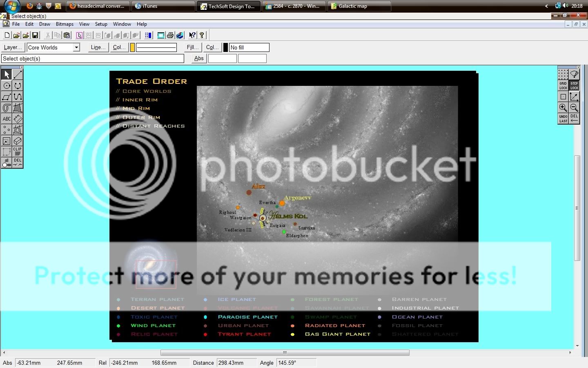Screen dimensions: 588x368
Task: Click the fill Col... button
Action: click(212, 47)
